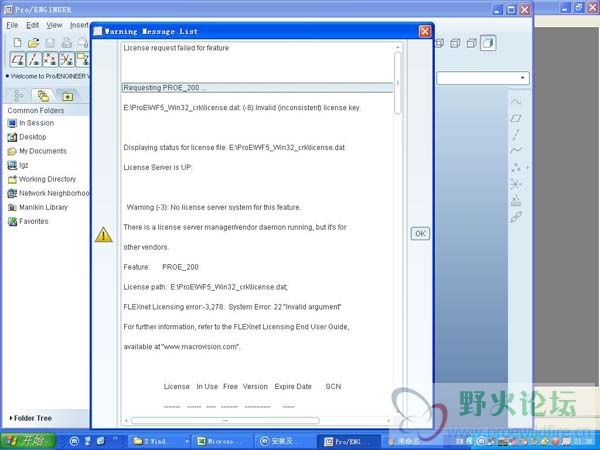Viewport: 600px width, 450px height.
Task: Click the Datum Curve tool in right toolbar
Action: pyautogui.click(x=516, y=150)
